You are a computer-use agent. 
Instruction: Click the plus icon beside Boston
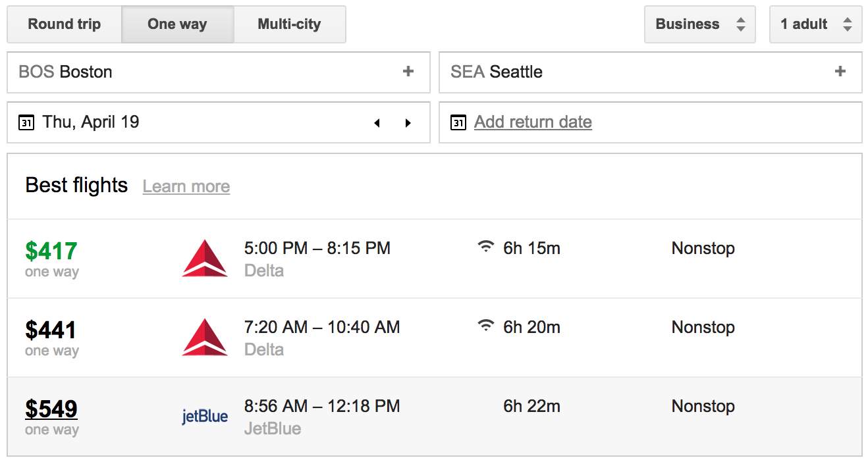(408, 72)
